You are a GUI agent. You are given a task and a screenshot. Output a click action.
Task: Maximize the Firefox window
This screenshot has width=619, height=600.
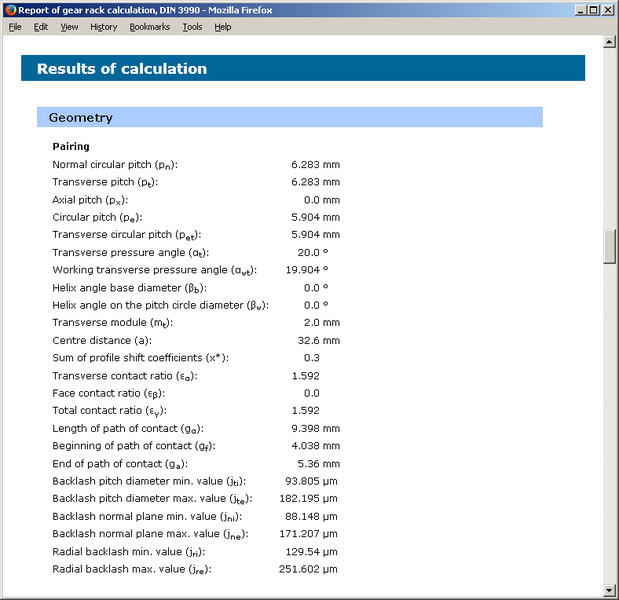click(593, 9)
